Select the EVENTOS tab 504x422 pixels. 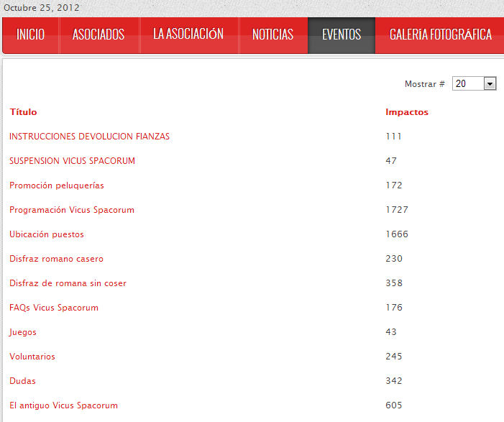(x=342, y=35)
